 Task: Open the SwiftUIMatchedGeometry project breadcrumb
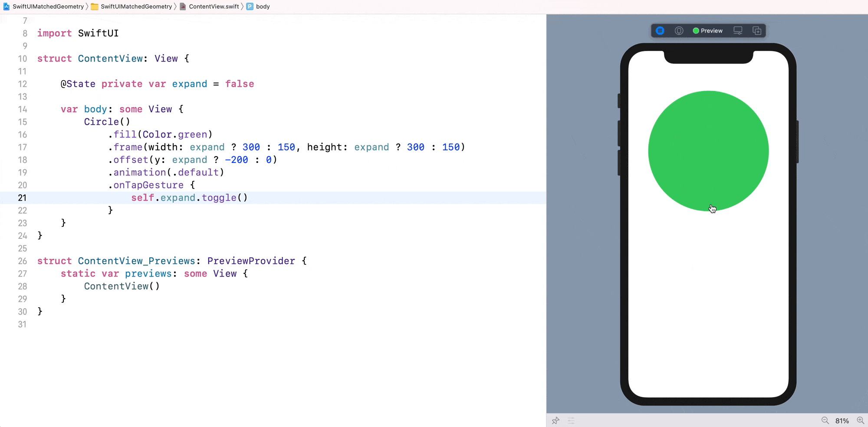[48, 7]
